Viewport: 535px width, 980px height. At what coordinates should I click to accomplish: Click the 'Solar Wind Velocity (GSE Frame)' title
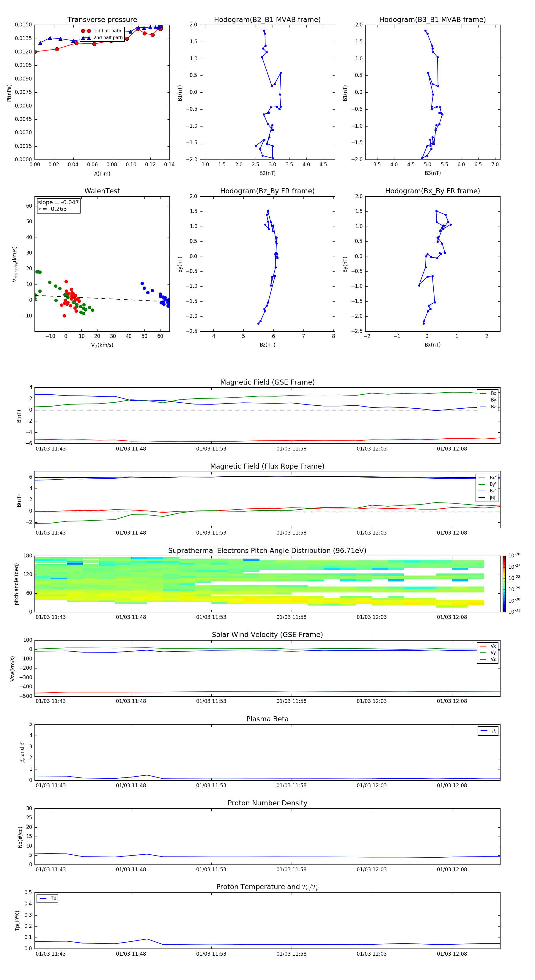pyautogui.click(x=267, y=635)
